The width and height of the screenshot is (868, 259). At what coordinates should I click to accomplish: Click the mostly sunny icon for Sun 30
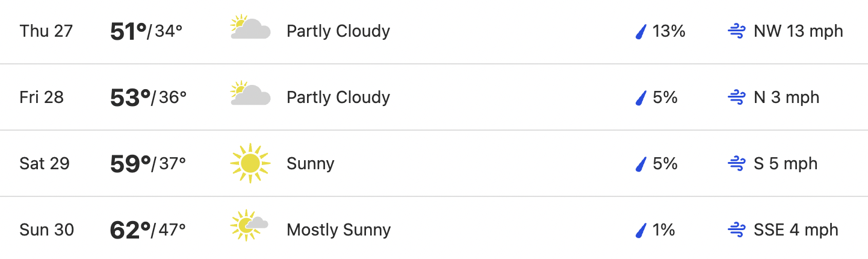coord(249,226)
